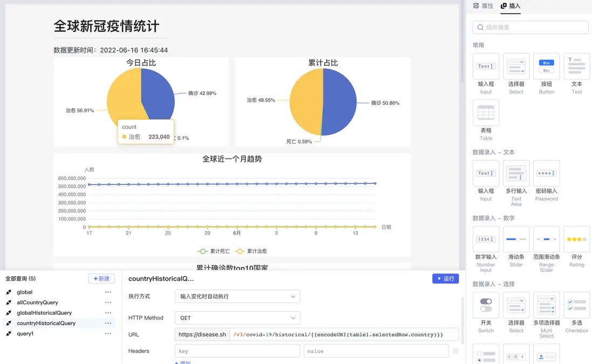Switch to the 插入 insert tab
The width and height of the screenshot is (592, 364).
(511, 6)
